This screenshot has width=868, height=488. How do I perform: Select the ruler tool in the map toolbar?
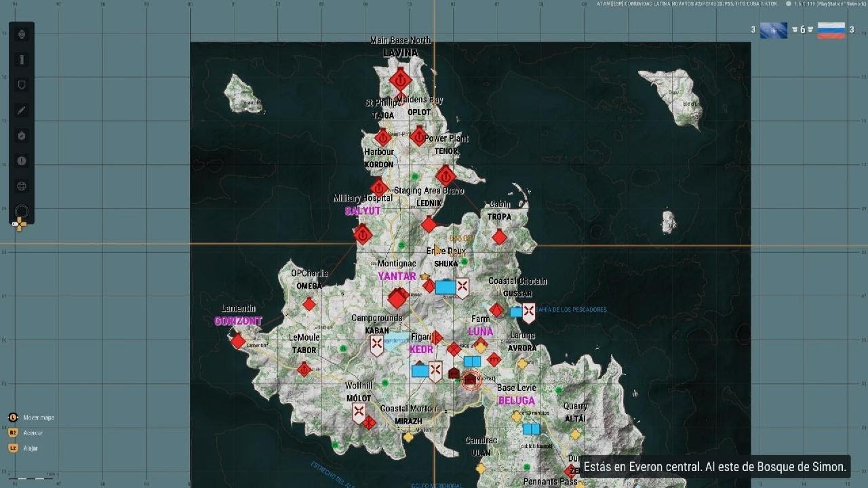click(x=22, y=60)
